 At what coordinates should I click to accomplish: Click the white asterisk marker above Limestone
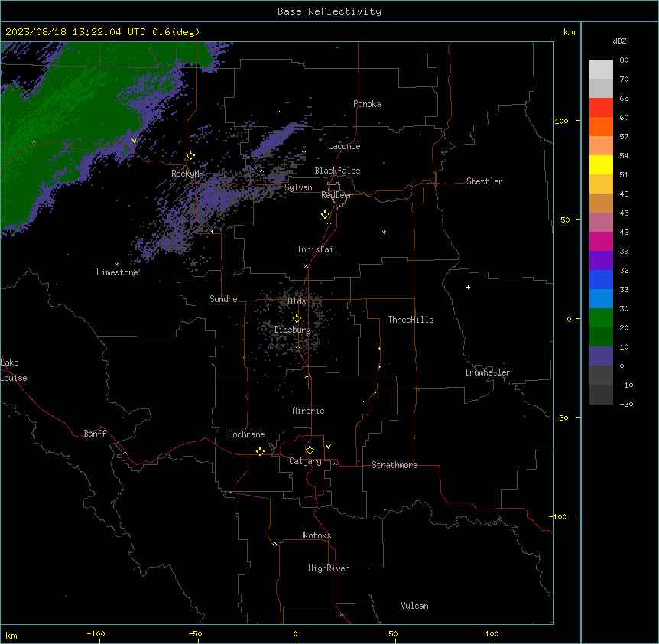coord(117,265)
